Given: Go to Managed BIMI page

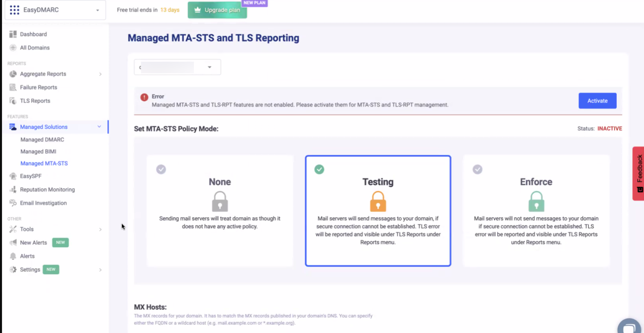Looking at the screenshot, I should (38, 152).
